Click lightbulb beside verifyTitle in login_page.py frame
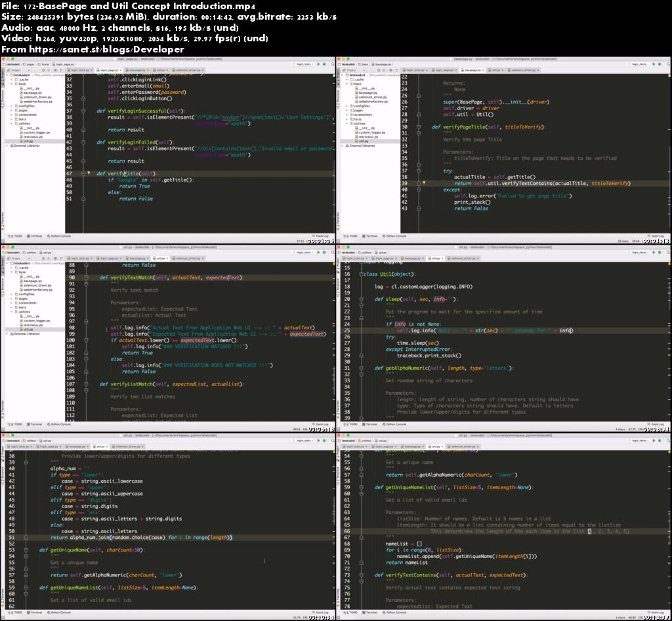 tap(89, 174)
